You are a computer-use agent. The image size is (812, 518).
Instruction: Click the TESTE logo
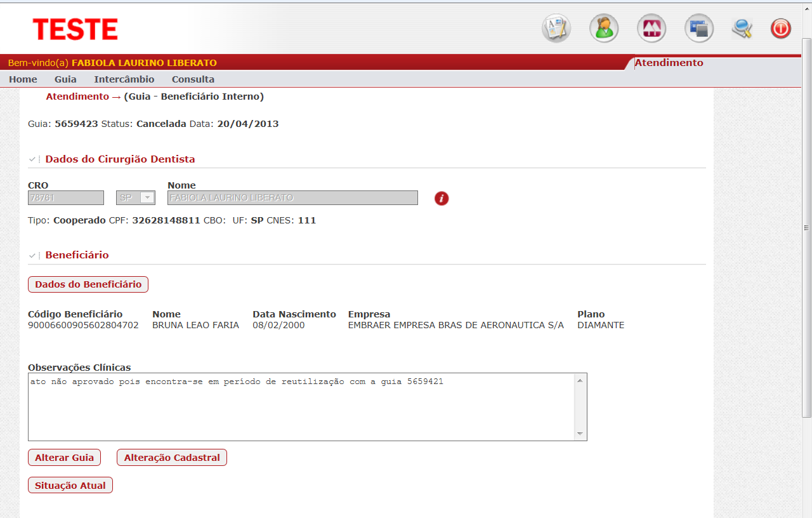(75, 29)
